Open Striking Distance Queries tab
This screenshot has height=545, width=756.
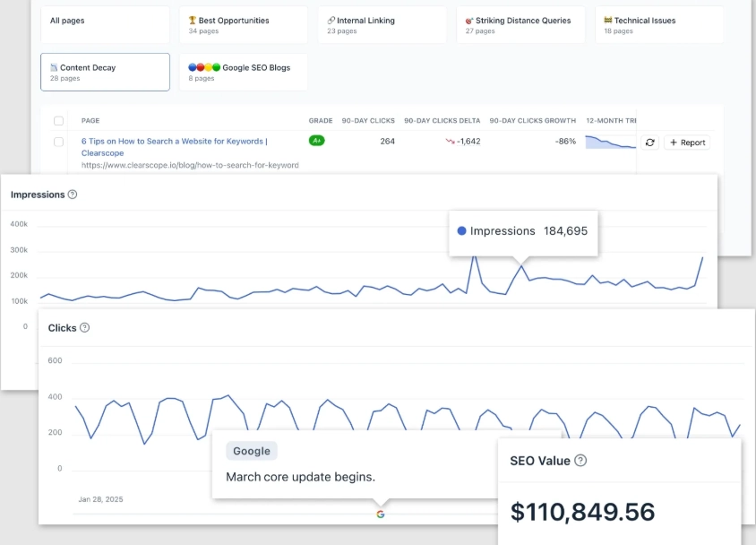(x=520, y=25)
